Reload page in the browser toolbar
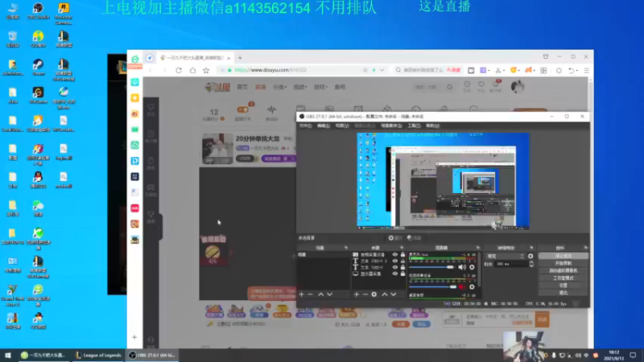Image resolution: width=644 pixels, height=362 pixels. (x=179, y=70)
